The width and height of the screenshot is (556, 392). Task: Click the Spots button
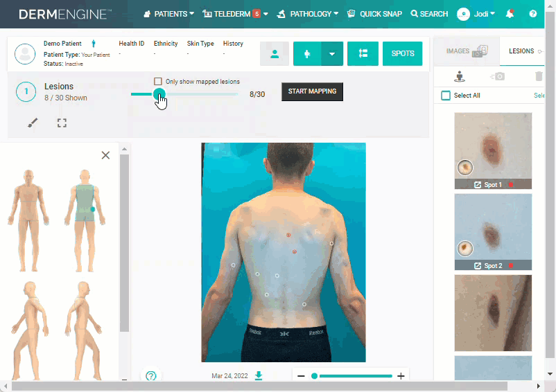(402, 54)
